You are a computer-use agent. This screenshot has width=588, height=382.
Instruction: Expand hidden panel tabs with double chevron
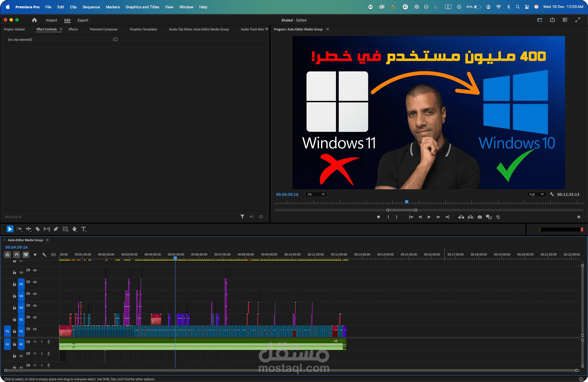[x=267, y=29]
